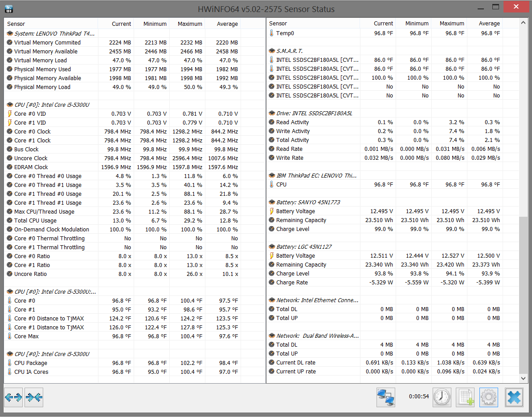Screen dimensions: 532x417
Task: Select the Current UP rate row
Action: (393, 371)
